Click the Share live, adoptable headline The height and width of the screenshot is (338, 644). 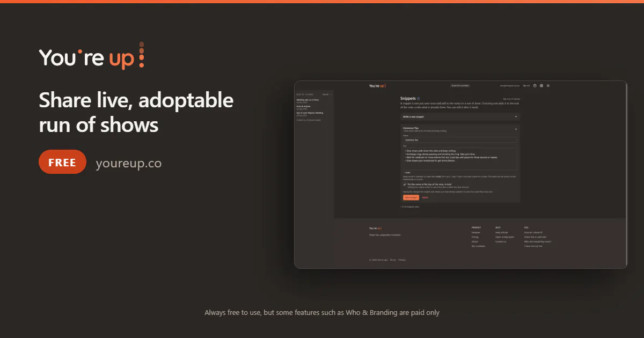[x=136, y=113]
